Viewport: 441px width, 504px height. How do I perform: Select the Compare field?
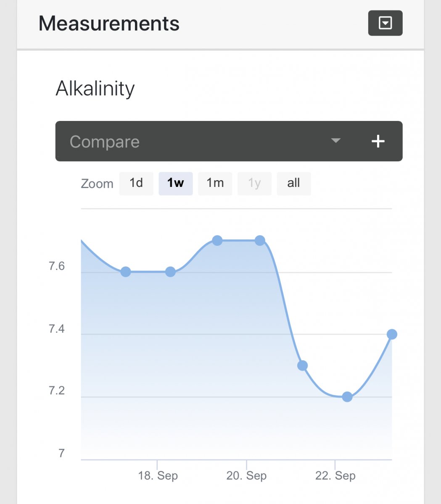[229, 141]
